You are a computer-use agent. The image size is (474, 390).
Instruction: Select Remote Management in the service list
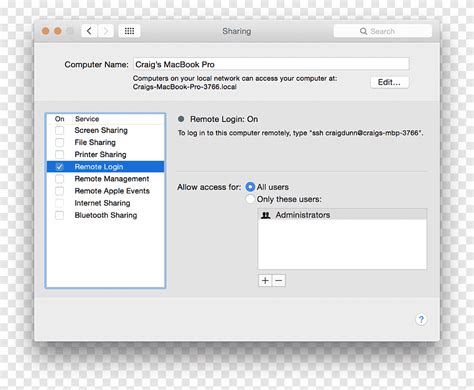pyautogui.click(x=105, y=179)
